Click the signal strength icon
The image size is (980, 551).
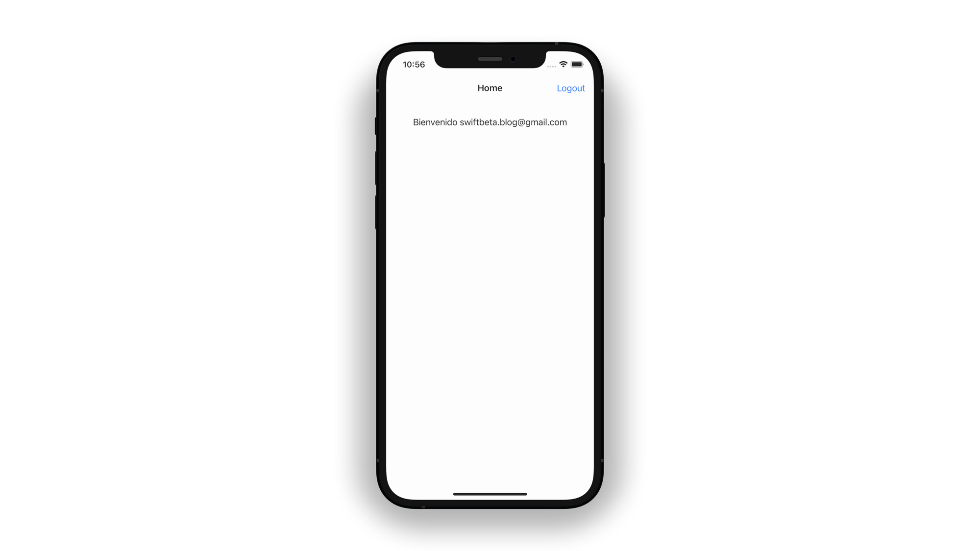pos(551,65)
